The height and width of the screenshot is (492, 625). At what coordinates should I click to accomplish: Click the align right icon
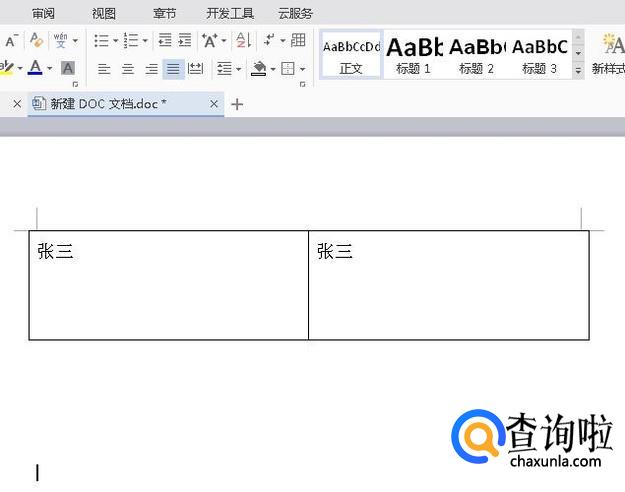(151, 69)
